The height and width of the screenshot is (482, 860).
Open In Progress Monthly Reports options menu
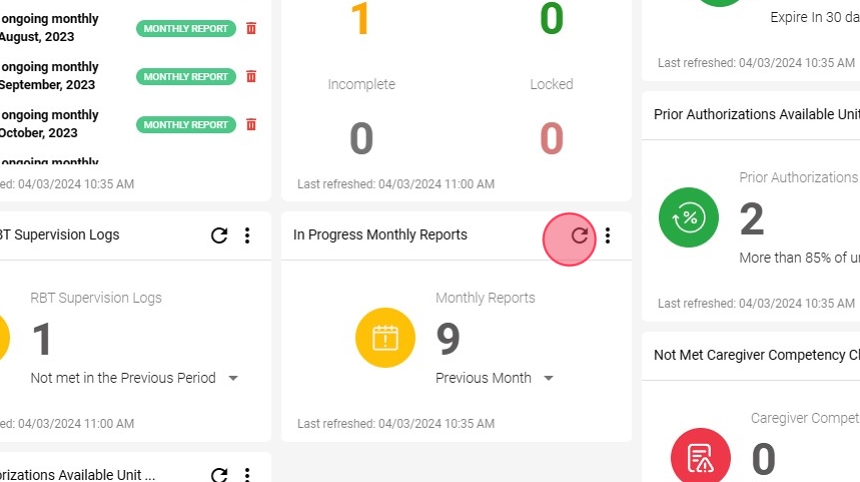pyautogui.click(x=607, y=235)
